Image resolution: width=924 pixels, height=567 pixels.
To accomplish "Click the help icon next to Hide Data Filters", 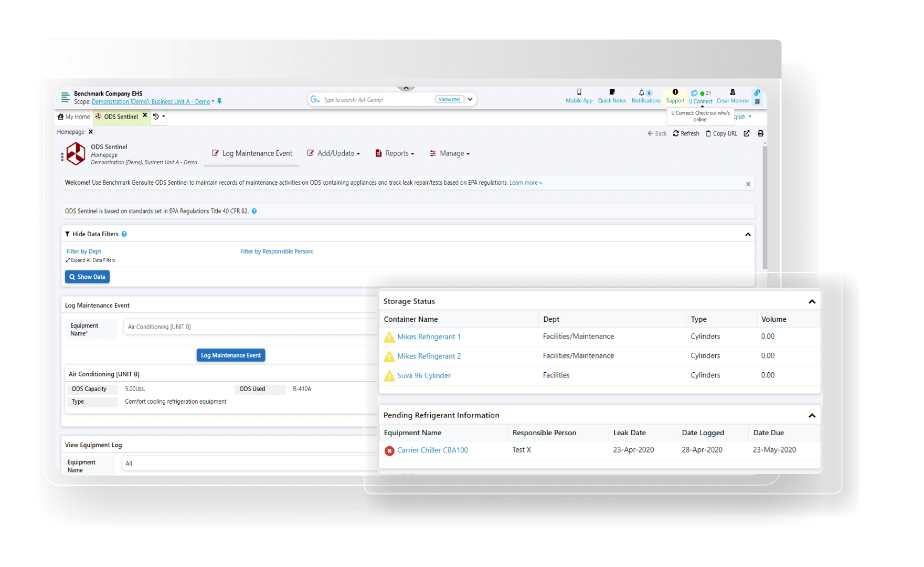I will tap(124, 234).
